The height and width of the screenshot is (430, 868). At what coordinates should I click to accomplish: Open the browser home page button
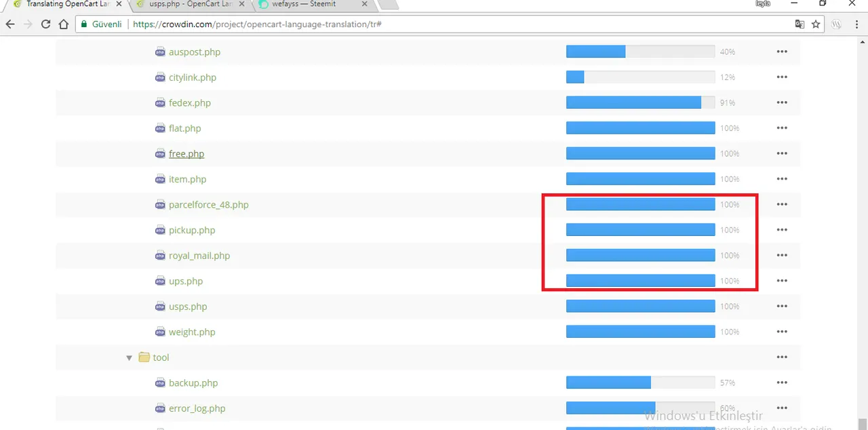(x=63, y=24)
